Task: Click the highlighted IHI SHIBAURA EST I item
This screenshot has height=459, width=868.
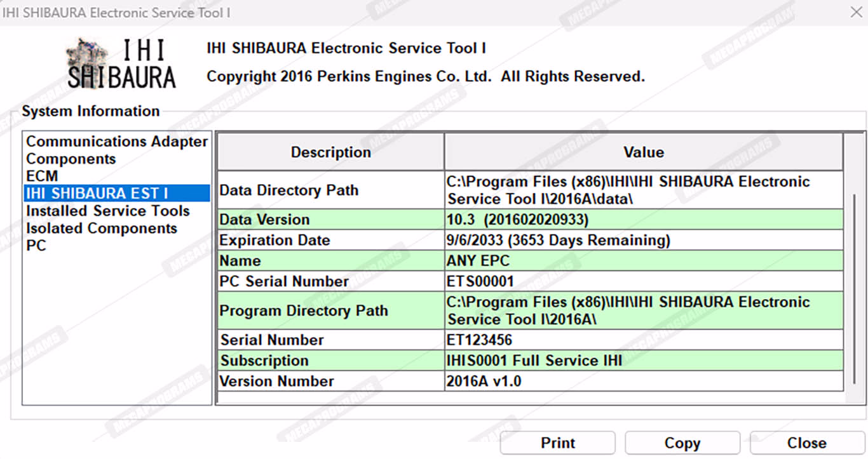Action: (97, 194)
